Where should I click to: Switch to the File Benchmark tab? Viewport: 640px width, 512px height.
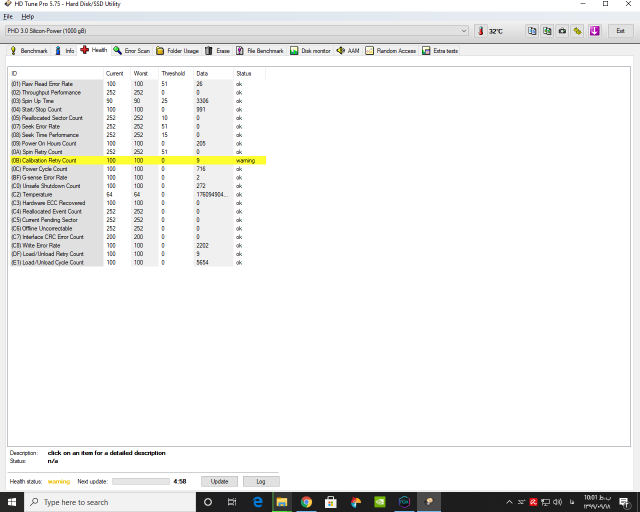(260, 51)
